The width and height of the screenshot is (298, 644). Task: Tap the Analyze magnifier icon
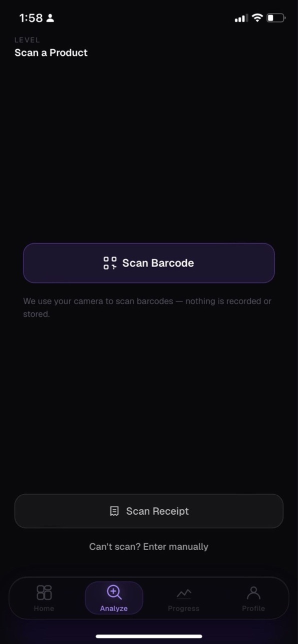(x=114, y=593)
